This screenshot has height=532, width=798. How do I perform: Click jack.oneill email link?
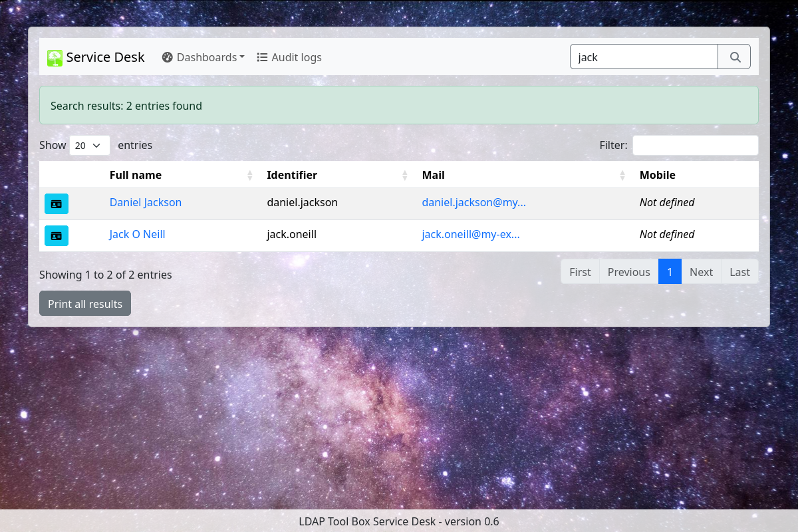(471, 234)
